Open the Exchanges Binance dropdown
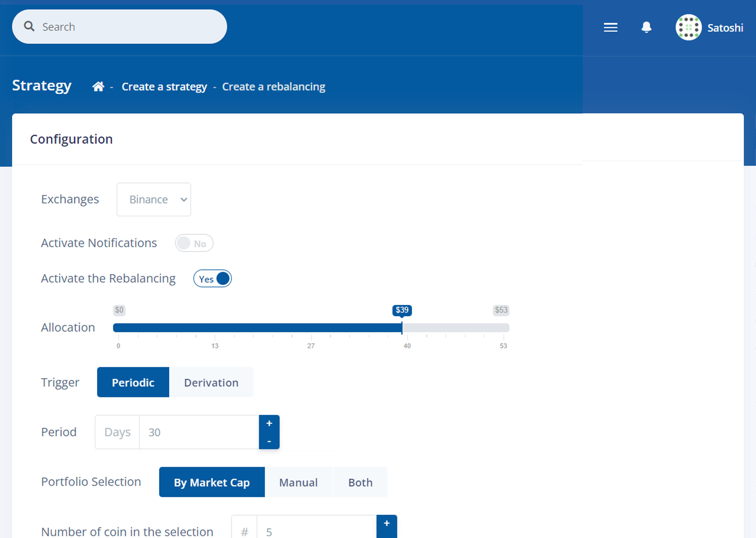The image size is (756, 538). [x=154, y=199]
